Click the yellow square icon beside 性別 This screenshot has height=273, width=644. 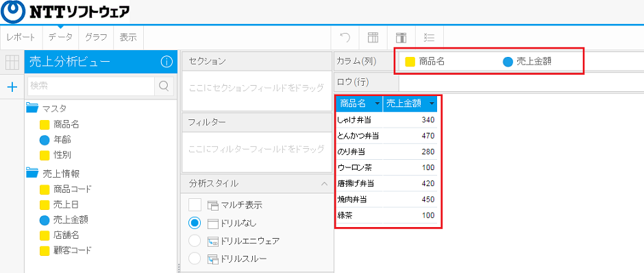click(45, 156)
